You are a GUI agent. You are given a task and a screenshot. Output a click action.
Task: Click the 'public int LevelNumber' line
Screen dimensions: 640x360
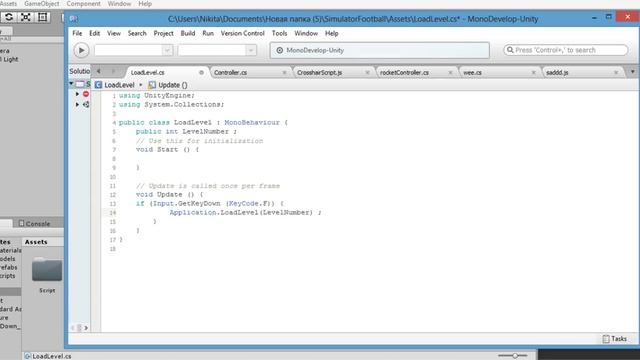186,131
